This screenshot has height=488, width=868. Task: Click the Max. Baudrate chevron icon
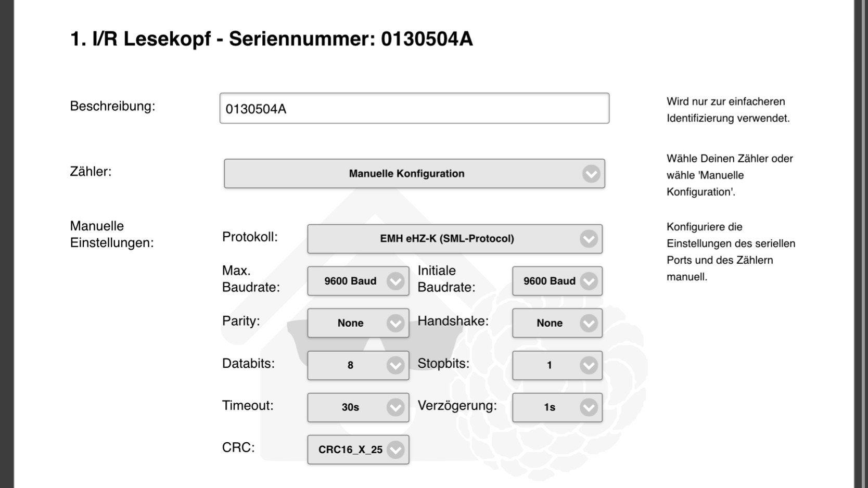click(x=395, y=281)
